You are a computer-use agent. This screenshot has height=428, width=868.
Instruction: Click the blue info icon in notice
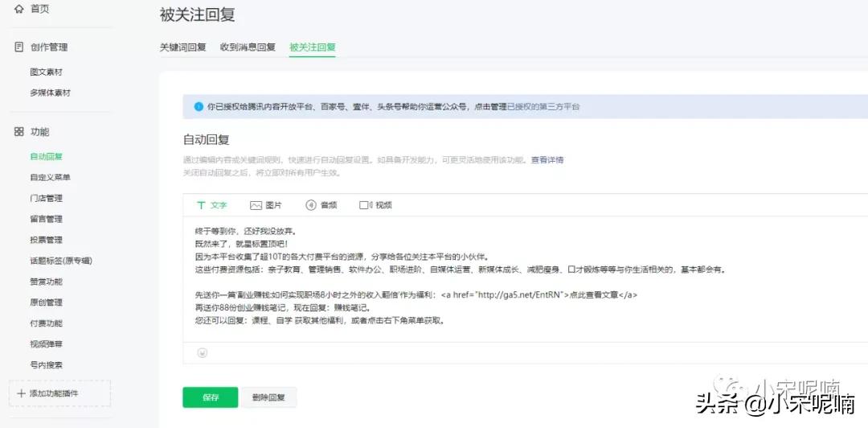199,106
